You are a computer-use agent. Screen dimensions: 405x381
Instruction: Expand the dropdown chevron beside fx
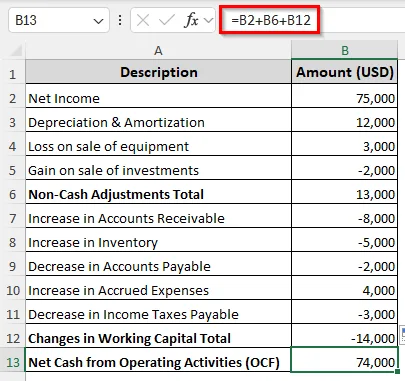pyautogui.click(x=209, y=20)
